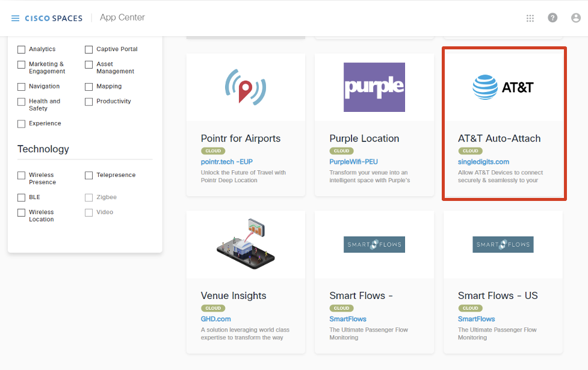Click the help question mark icon
The image size is (588, 370).
click(x=552, y=18)
